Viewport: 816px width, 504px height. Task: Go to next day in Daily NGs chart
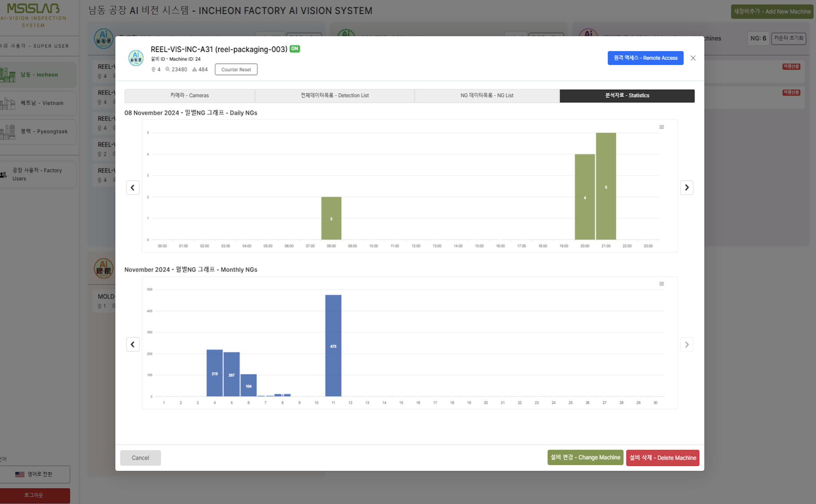[x=687, y=188]
